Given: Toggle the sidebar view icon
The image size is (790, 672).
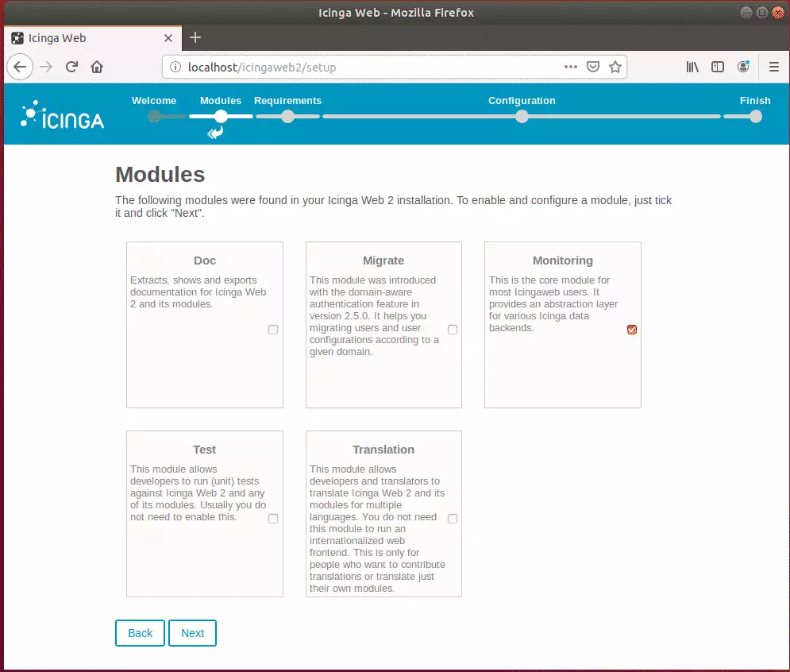Looking at the screenshot, I should (x=718, y=67).
